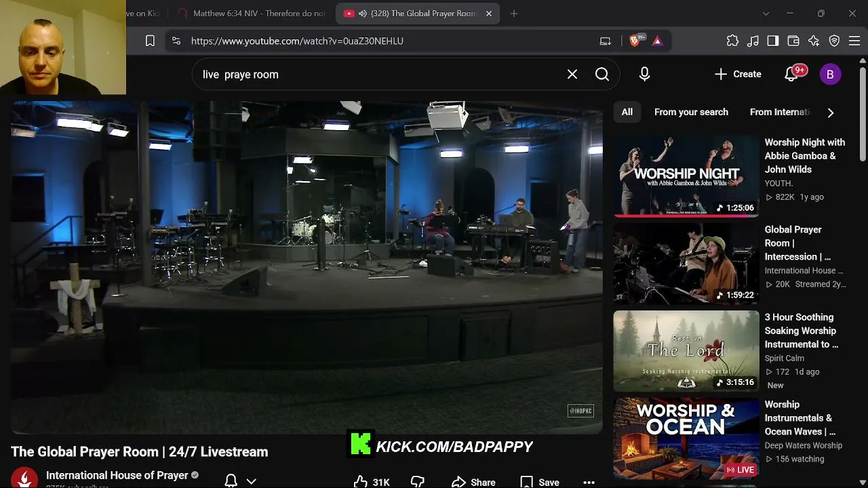Open a new browser tab
Viewport: 868px width, 488px height.
514,14
